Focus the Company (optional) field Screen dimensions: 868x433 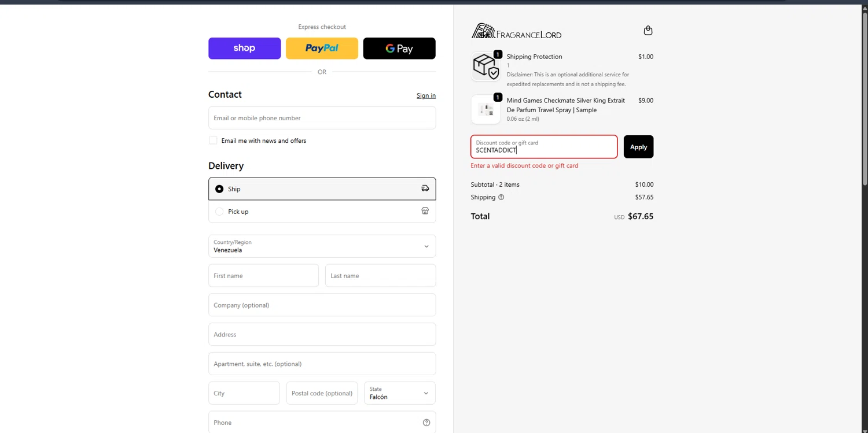pyautogui.click(x=322, y=305)
